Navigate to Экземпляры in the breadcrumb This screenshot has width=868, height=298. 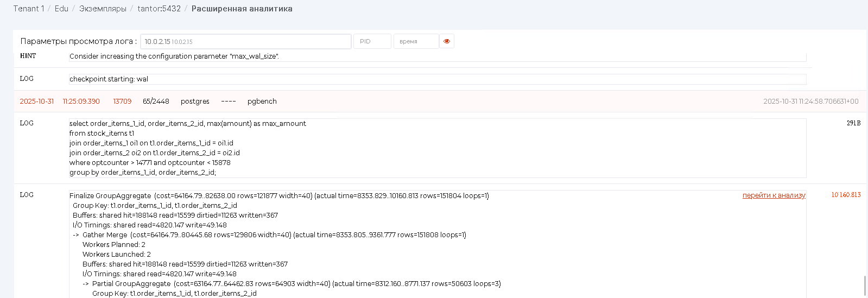tap(103, 9)
